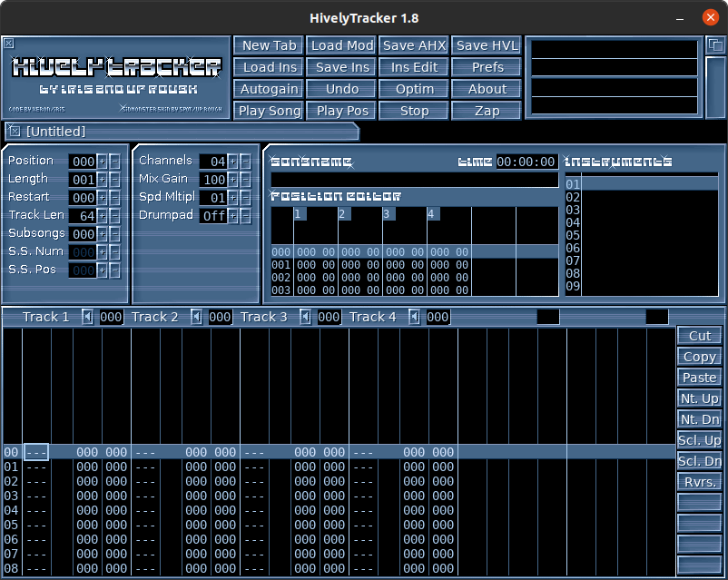Image resolution: width=728 pixels, height=580 pixels.
Task: Select instrument 01 in instruments list
Action: pos(642,184)
